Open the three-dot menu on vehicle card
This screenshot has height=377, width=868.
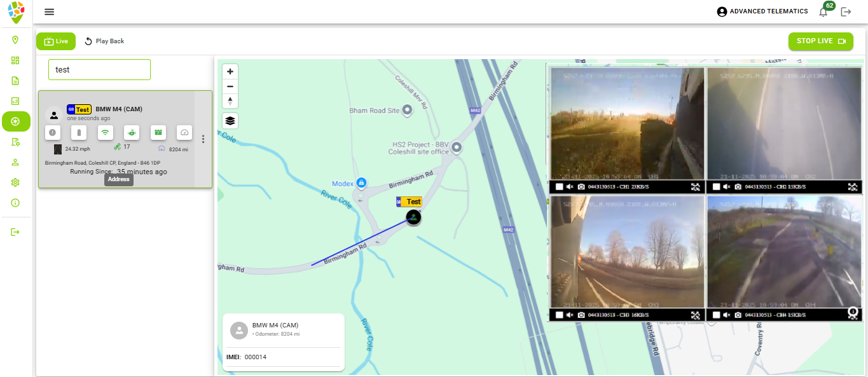point(203,139)
